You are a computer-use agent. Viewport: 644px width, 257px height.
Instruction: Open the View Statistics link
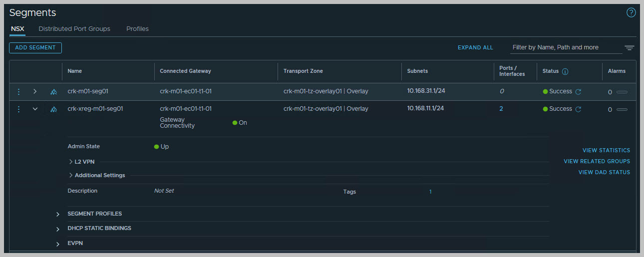(606, 150)
